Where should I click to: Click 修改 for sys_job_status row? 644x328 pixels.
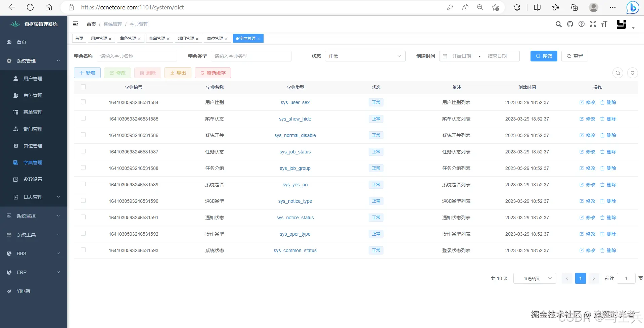click(x=587, y=152)
